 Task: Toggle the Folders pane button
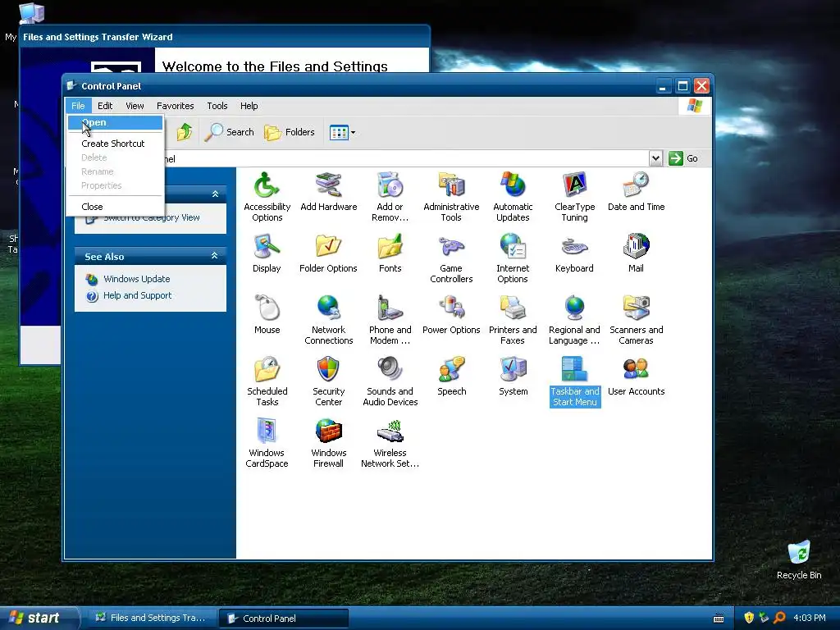[x=290, y=132]
